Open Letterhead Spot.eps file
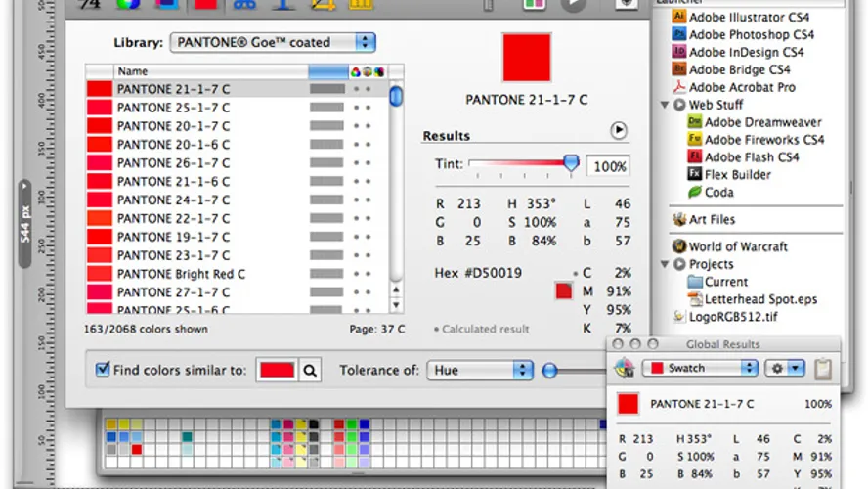 pos(753,299)
